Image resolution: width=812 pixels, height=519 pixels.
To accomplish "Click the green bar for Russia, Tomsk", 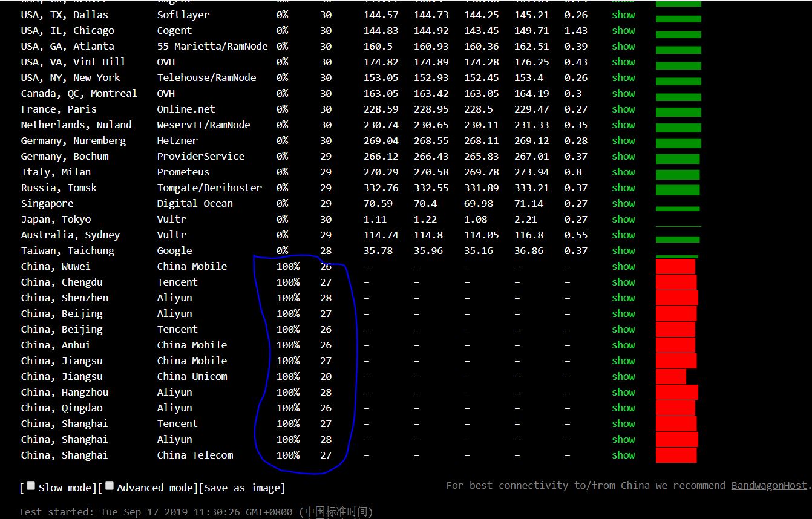I will pyautogui.click(x=678, y=190).
